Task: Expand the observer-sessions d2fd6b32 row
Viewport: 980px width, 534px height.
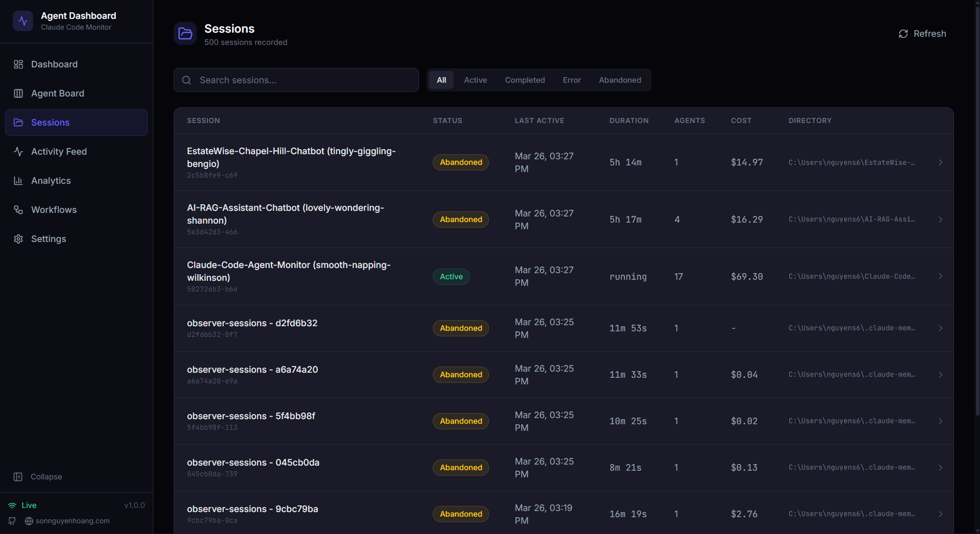Action: coord(940,328)
